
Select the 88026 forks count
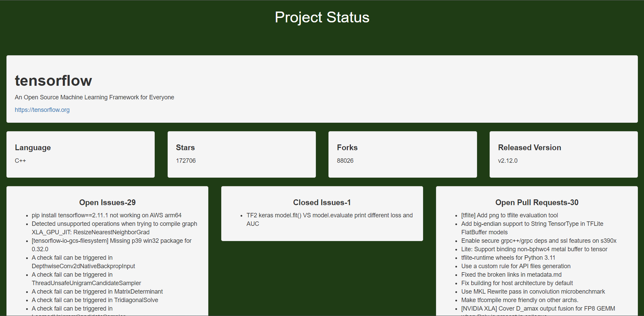345,161
